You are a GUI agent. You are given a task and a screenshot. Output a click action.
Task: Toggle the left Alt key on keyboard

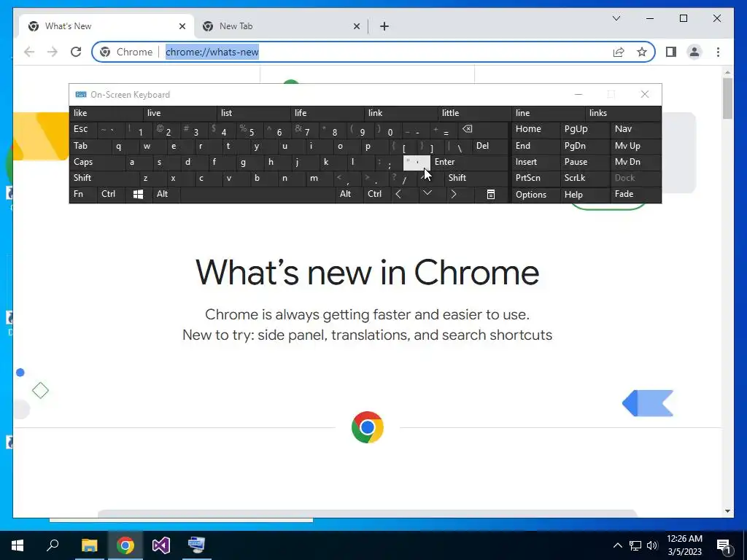tap(166, 194)
